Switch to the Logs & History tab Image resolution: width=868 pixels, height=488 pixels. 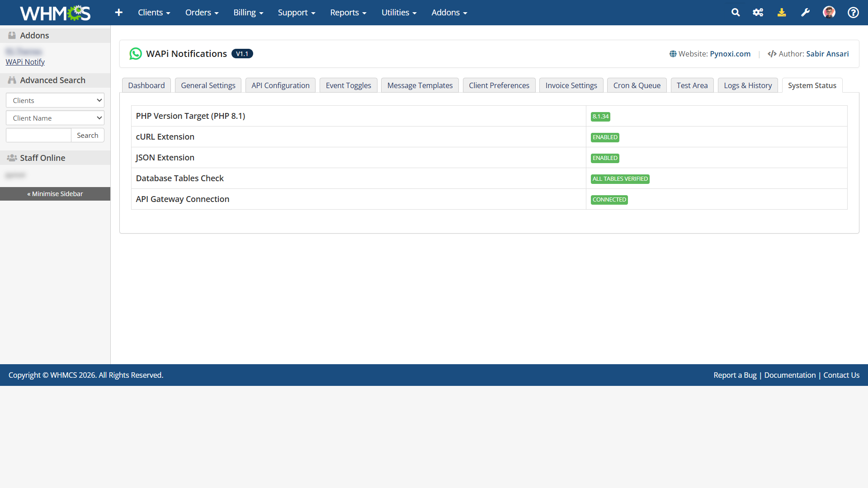[x=748, y=85]
